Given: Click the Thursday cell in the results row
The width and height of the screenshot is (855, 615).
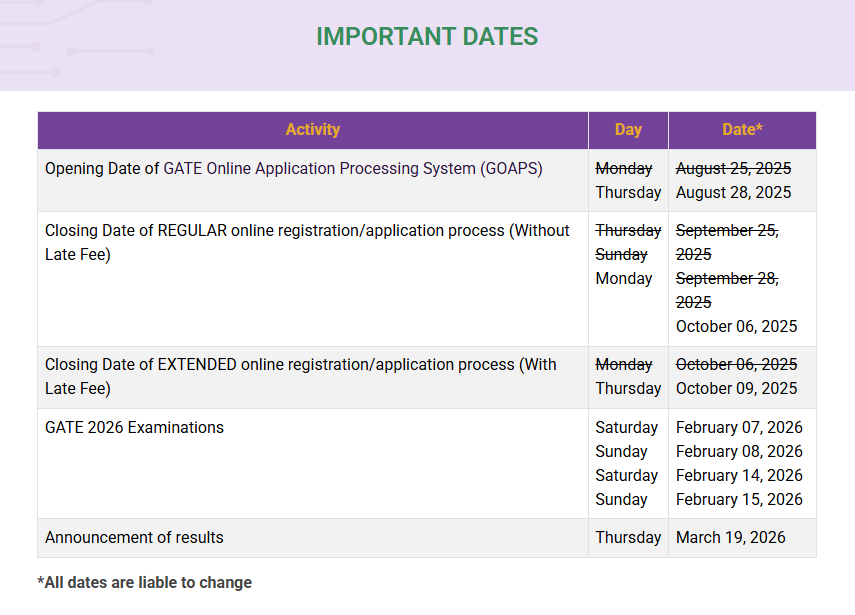Looking at the screenshot, I should (628, 538).
